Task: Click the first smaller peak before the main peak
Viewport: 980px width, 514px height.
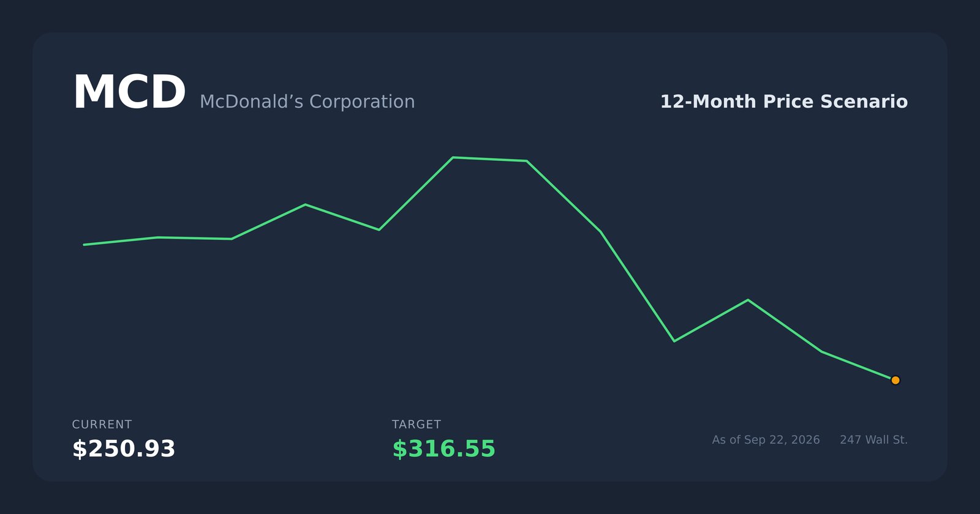Action: click(305, 204)
